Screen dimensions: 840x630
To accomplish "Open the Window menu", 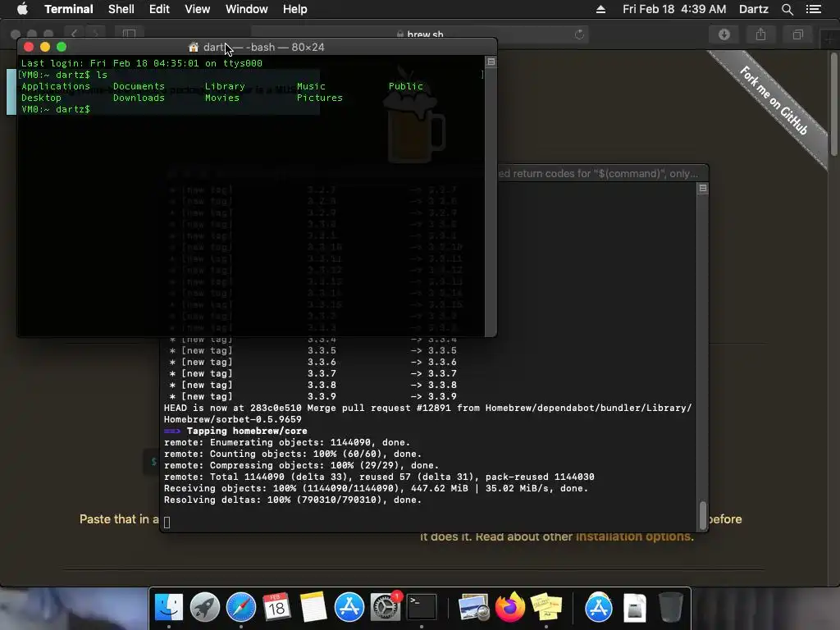I will pyautogui.click(x=246, y=9).
